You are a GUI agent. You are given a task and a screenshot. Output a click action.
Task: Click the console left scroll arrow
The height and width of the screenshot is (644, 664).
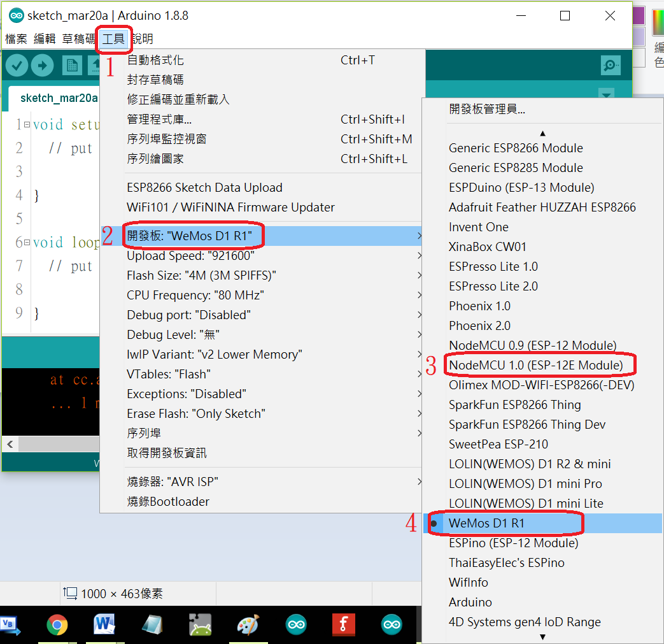coord(10,444)
